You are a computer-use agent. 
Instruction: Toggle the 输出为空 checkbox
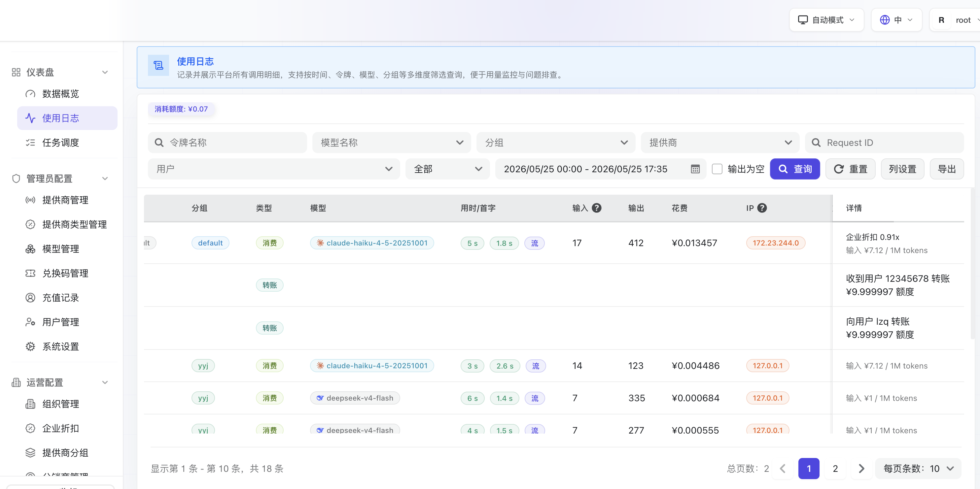(x=717, y=169)
